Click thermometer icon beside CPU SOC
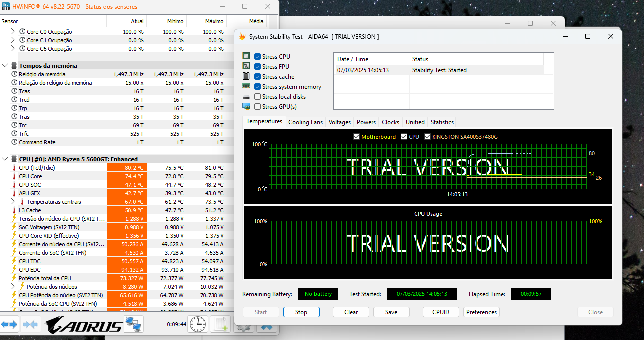 click(14, 185)
